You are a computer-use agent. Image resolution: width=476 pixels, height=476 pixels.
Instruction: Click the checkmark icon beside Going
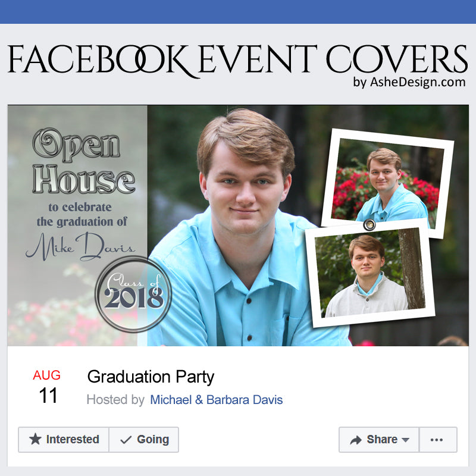[x=126, y=440]
